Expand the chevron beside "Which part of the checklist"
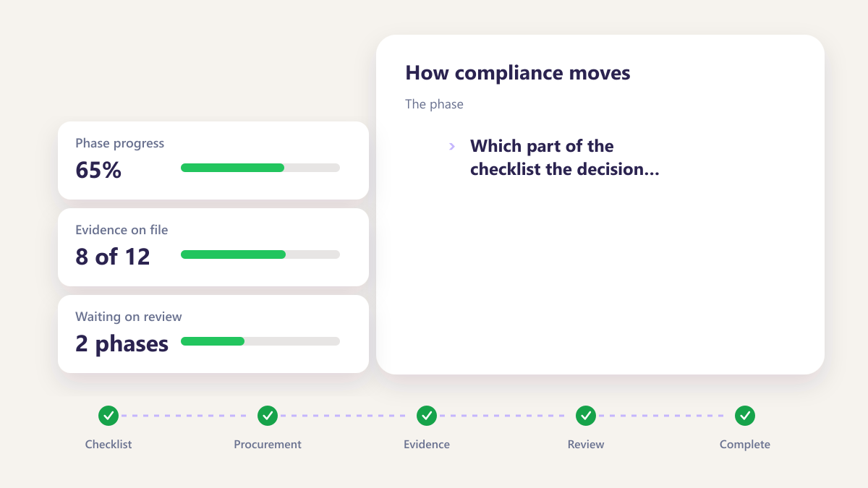The height and width of the screenshot is (488, 868). point(452,146)
